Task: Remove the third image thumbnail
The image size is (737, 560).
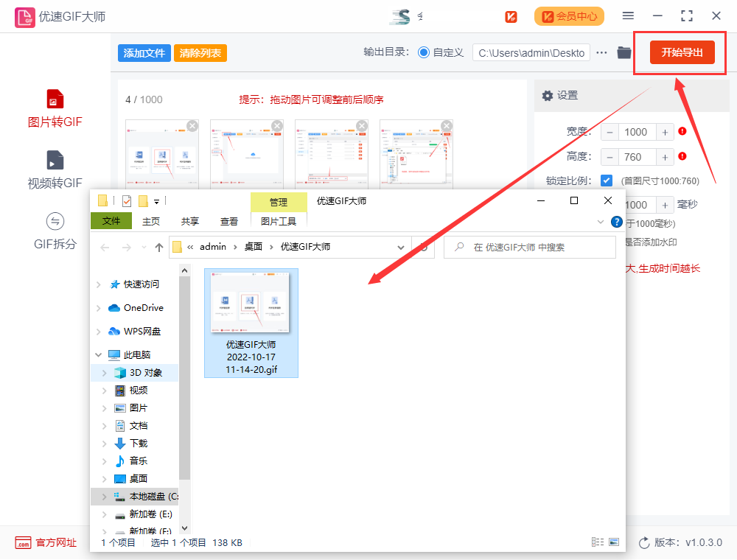Action: pos(362,126)
